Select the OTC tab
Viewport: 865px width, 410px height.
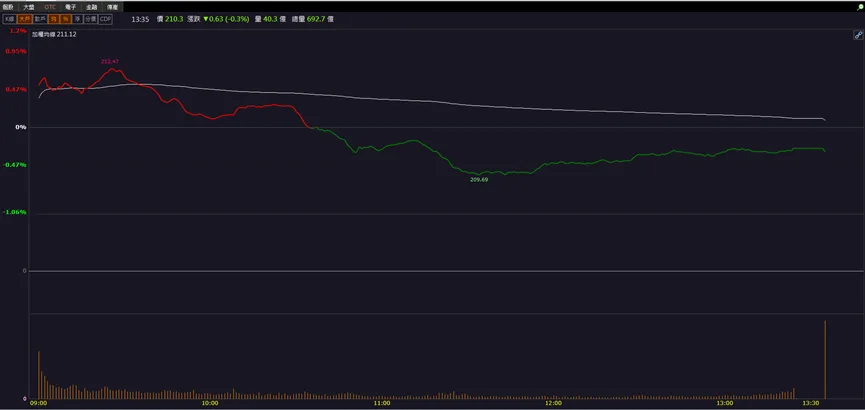[x=50, y=7]
